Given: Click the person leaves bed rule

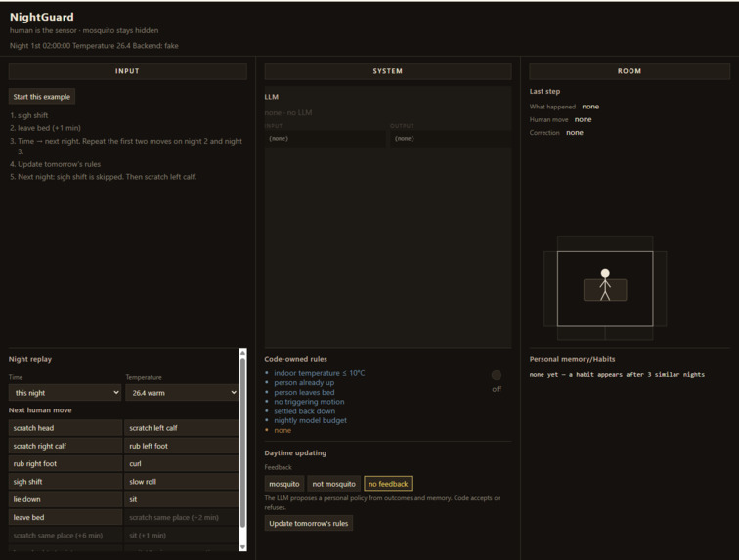Looking at the screenshot, I should coord(304,392).
